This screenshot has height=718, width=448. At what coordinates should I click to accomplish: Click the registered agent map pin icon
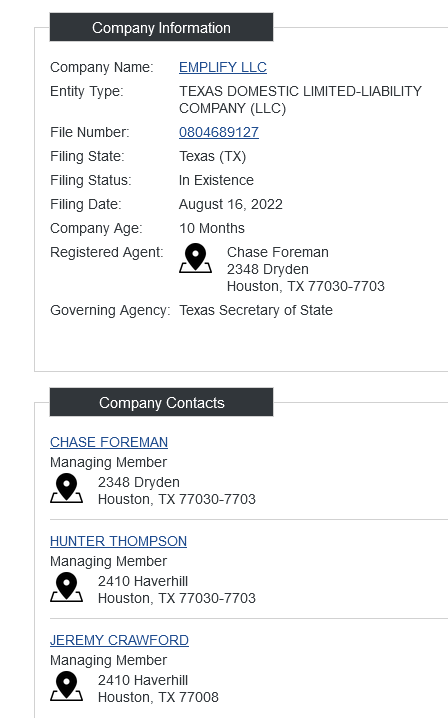[195, 258]
